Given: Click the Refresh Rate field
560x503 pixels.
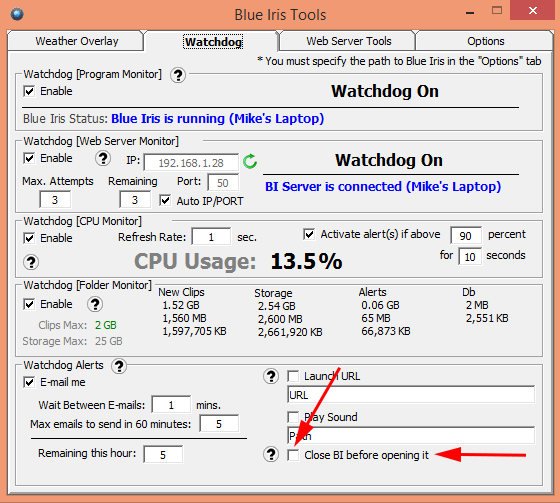Looking at the screenshot, I should [x=211, y=237].
